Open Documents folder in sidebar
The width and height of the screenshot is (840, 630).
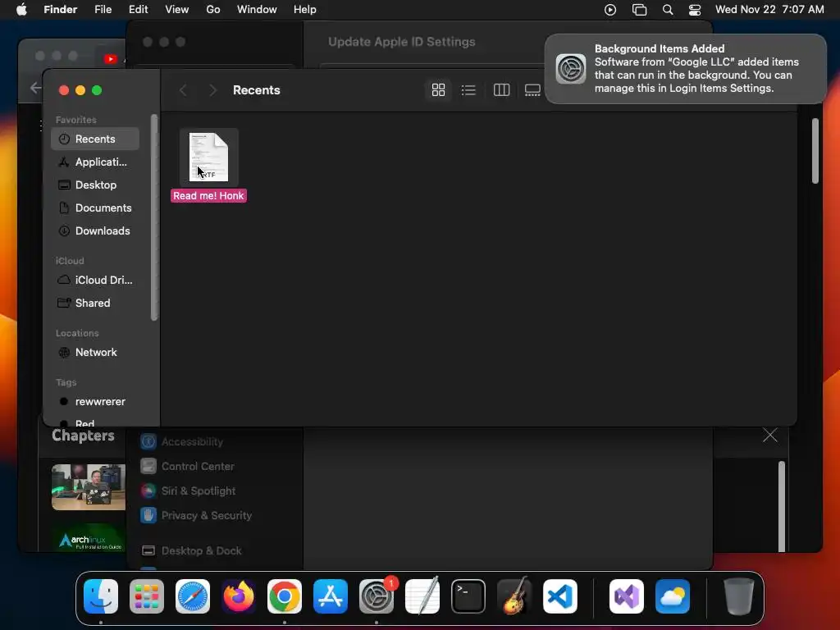[x=95, y=208]
